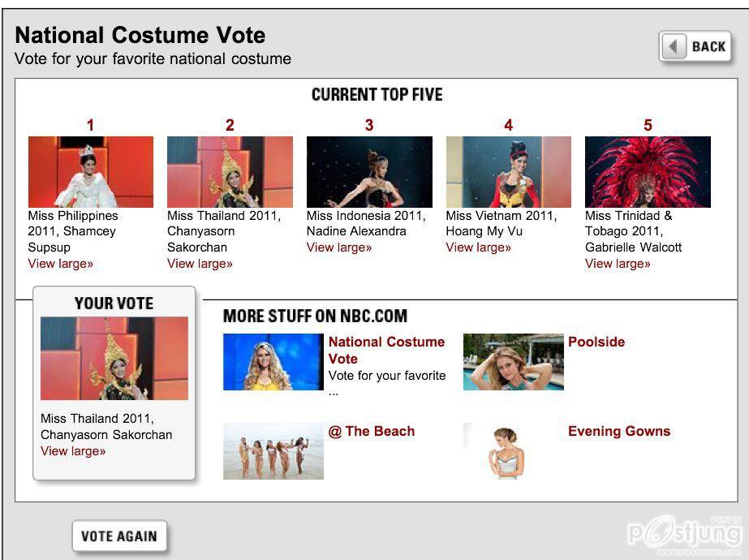
Task: Open the National Costume Vote link
Action: point(386,350)
